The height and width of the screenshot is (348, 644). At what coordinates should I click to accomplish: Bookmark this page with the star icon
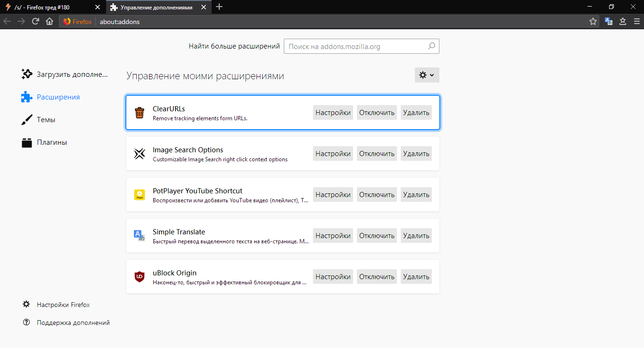593,21
